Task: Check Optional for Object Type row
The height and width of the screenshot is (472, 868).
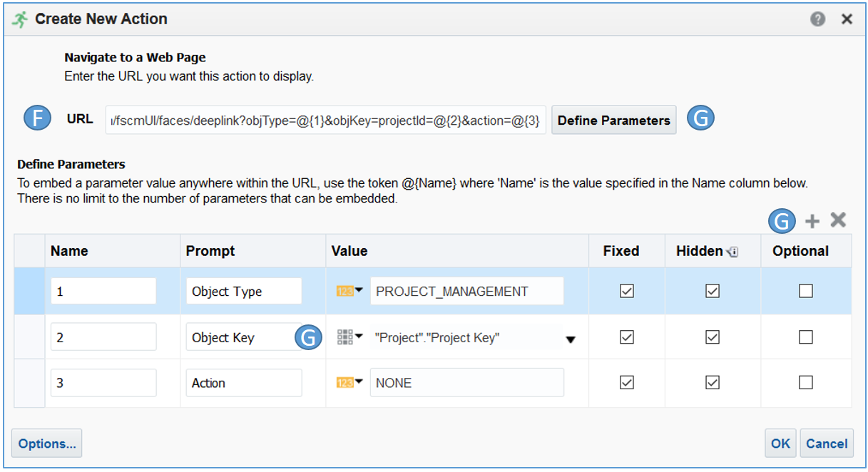Action: (x=805, y=291)
